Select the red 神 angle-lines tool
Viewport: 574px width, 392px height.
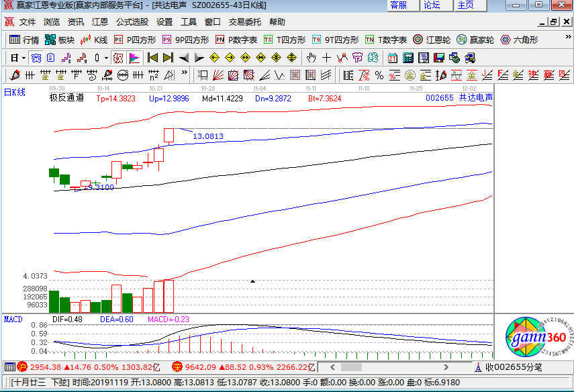click(x=533, y=75)
